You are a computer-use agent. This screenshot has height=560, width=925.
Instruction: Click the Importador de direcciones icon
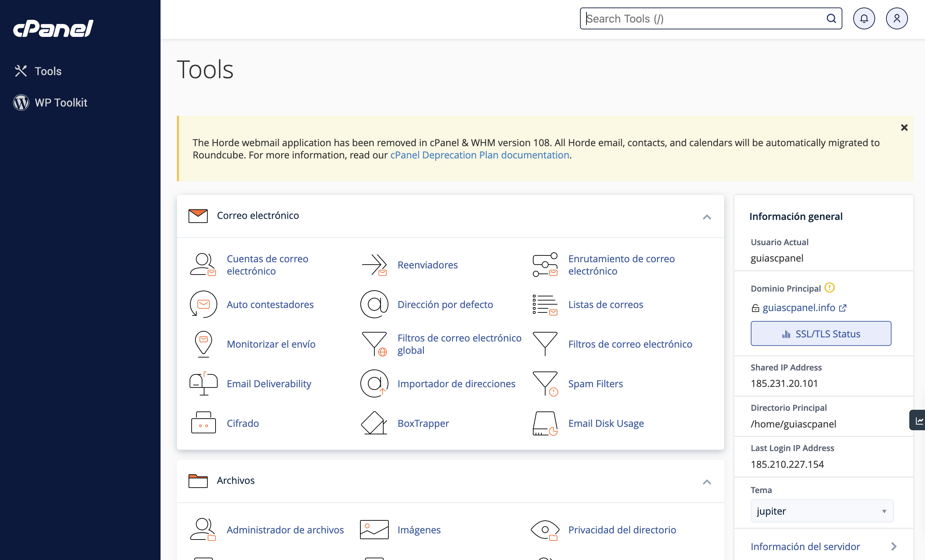click(374, 383)
